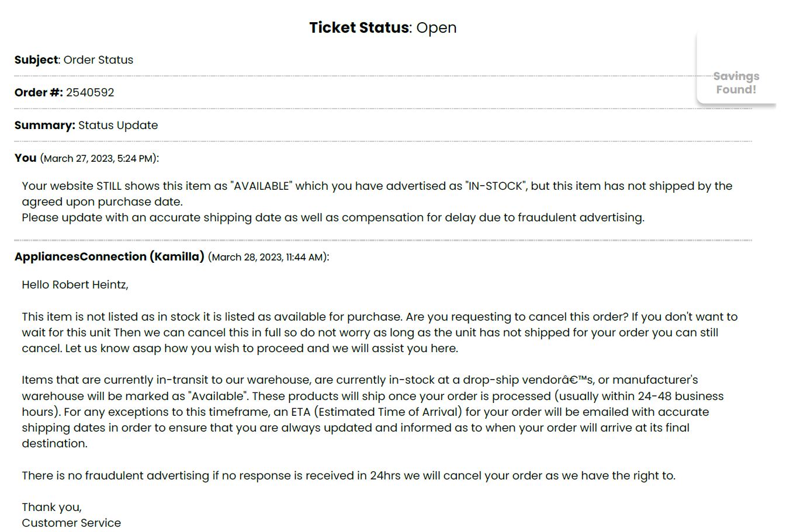Click the "Hello Robert Heintz," greeting line
This screenshot has height=532, width=793.
[75, 284]
